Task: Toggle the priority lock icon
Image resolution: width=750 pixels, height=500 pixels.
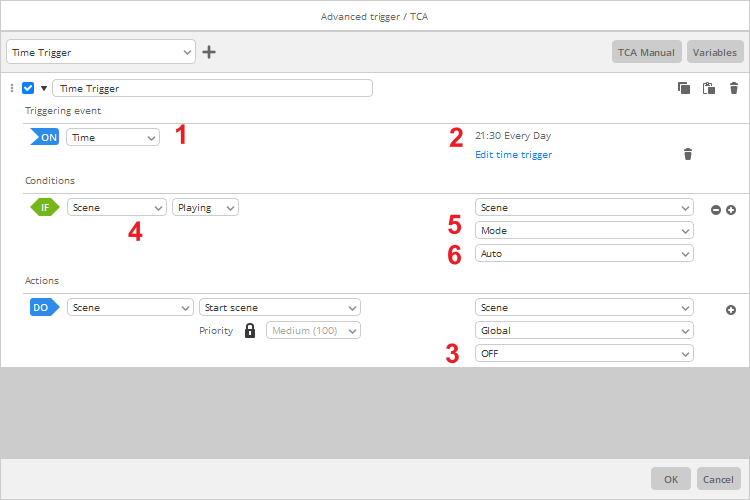Action: (250, 330)
